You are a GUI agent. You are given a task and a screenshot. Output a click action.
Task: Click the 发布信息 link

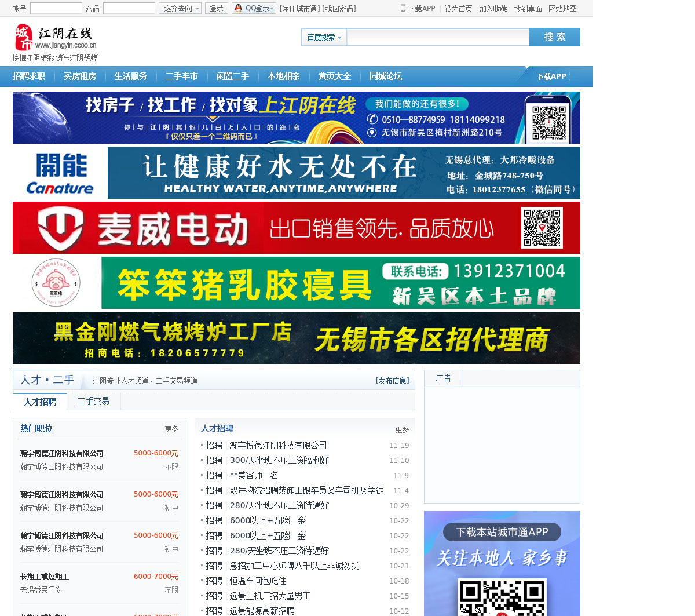[393, 381]
